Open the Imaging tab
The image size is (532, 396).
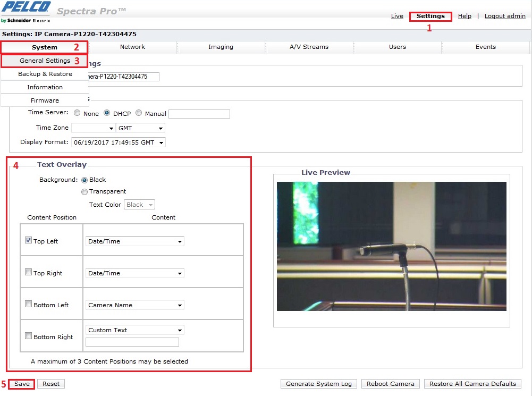click(221, 47)
